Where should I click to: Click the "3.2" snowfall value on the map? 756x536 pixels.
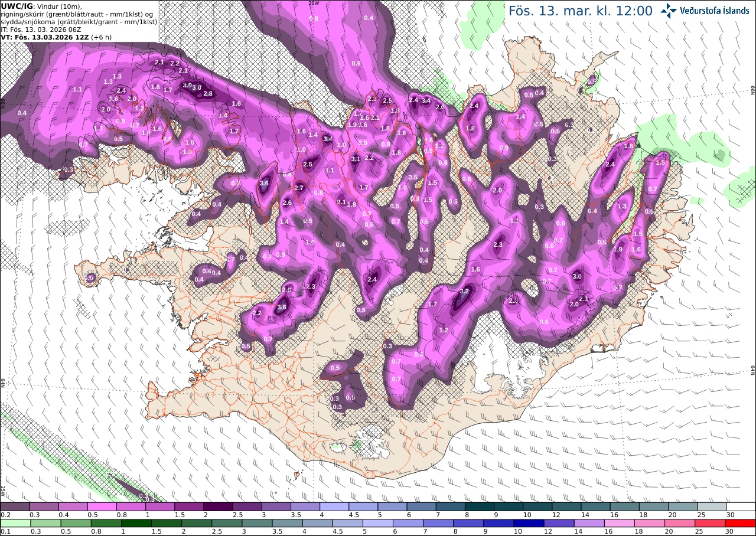(464, 291)
